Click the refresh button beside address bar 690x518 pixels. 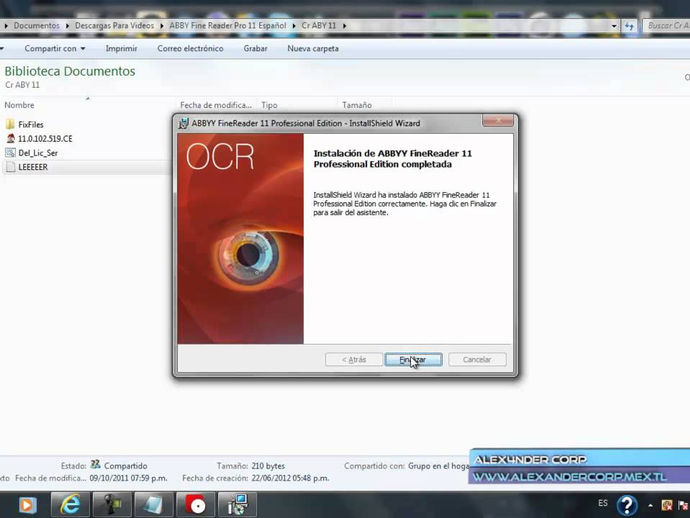coord(629,26)
